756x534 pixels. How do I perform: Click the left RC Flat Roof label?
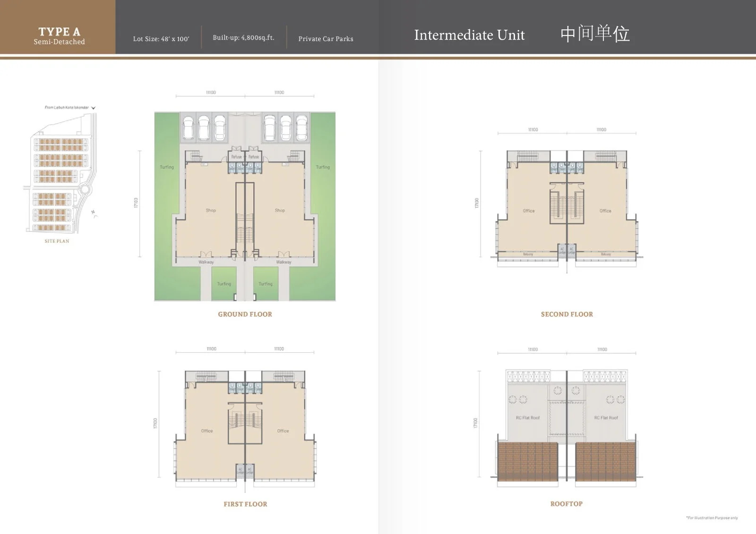point(528,418)
